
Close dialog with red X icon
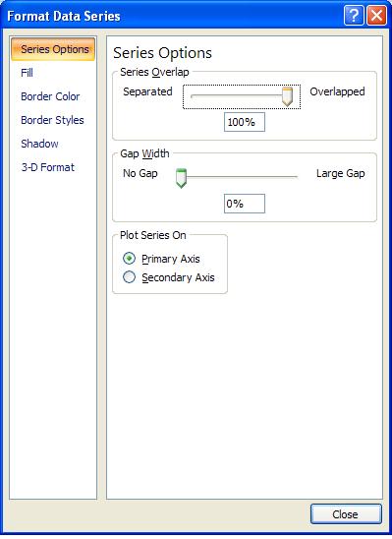click(376, 16)
